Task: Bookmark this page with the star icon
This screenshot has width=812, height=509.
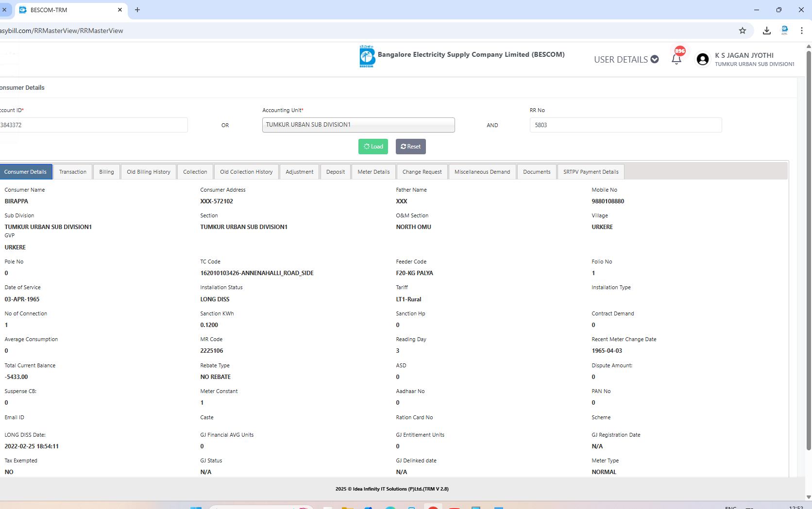Action: click(x=742, y=31)
